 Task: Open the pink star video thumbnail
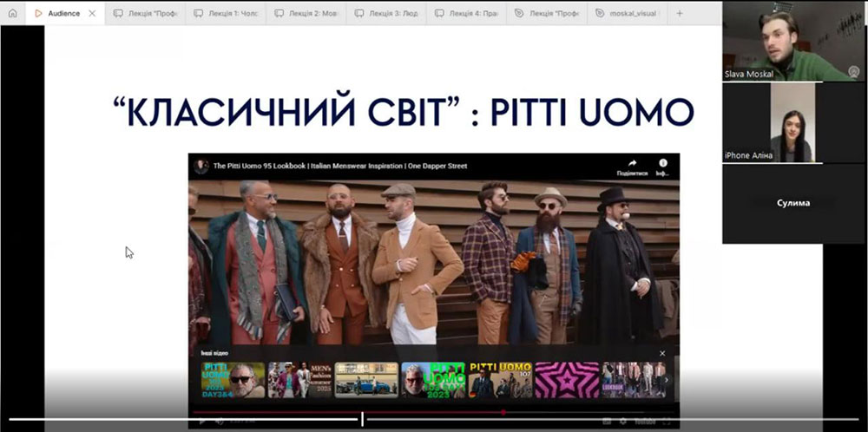(567, 379)
